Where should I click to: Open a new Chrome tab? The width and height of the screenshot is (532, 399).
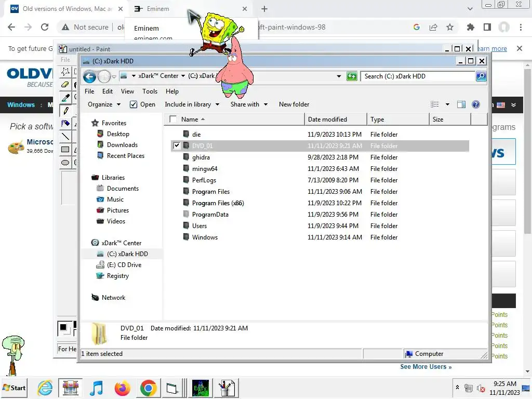[x=264, y=9]
